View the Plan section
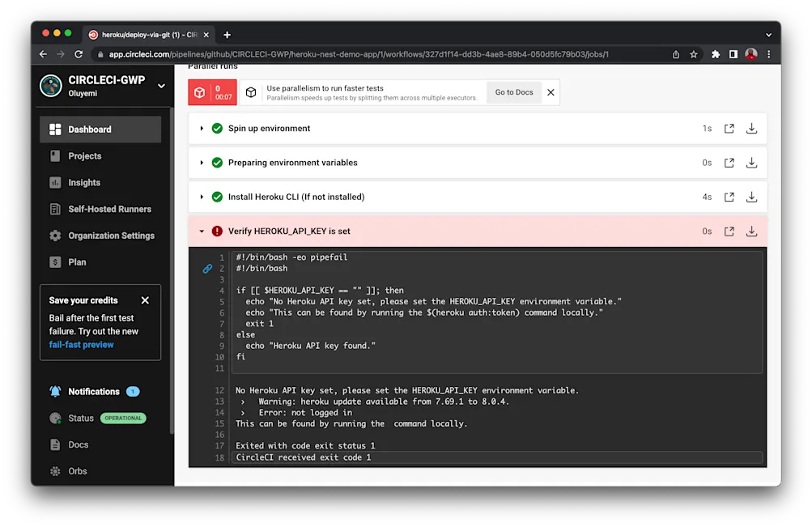 (79, 261)
